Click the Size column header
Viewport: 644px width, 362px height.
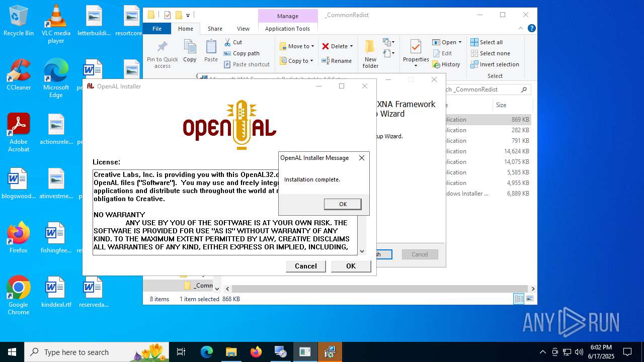[512, 105]
